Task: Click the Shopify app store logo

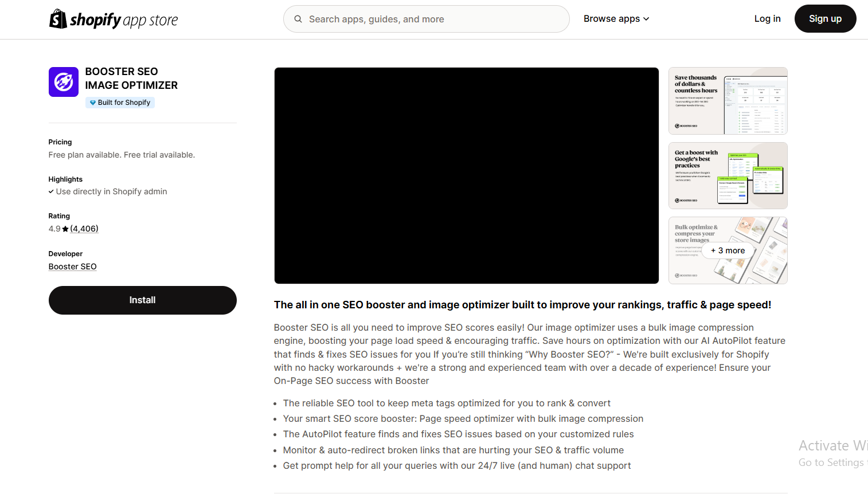Action: tap(114, 19)
